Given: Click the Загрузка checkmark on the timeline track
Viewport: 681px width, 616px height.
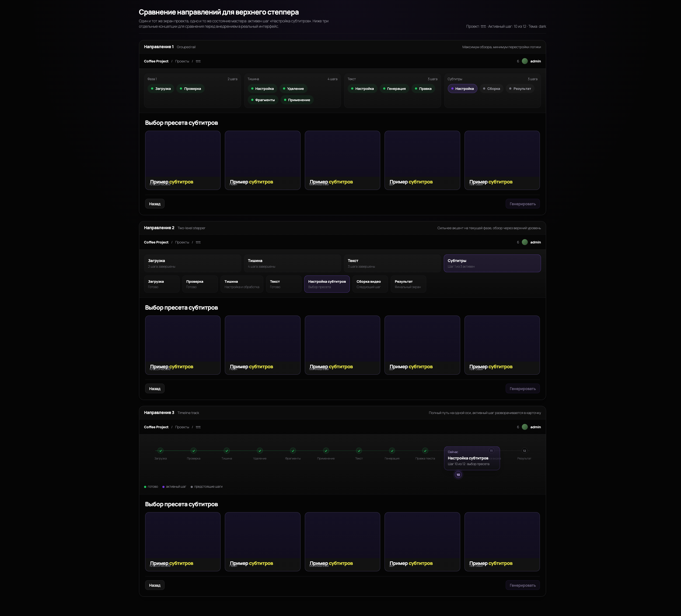Looking at the screenshot, I should pos(160,451).
